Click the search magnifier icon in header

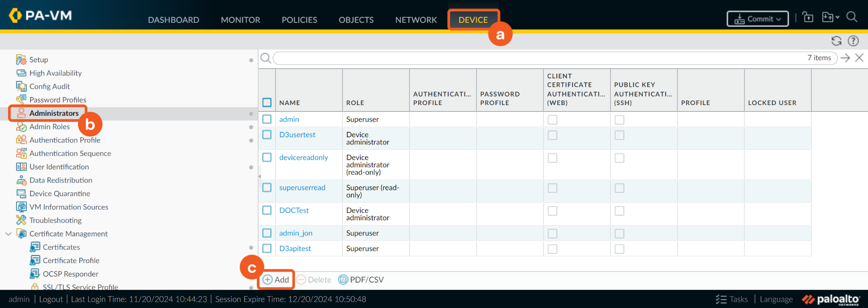pyautogui.click(x=852, y=17)
